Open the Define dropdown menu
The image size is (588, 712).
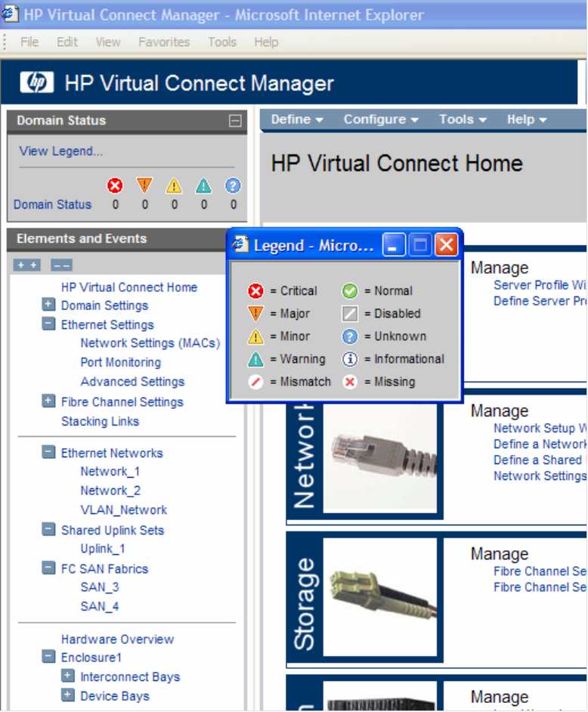(x=297, y=119)
